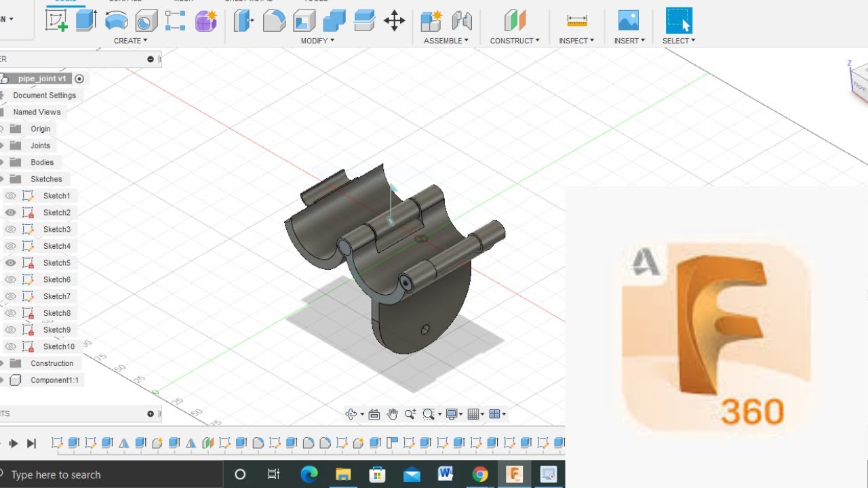Activate the Select tool icon
868x488 pixels.
[679, 20]
